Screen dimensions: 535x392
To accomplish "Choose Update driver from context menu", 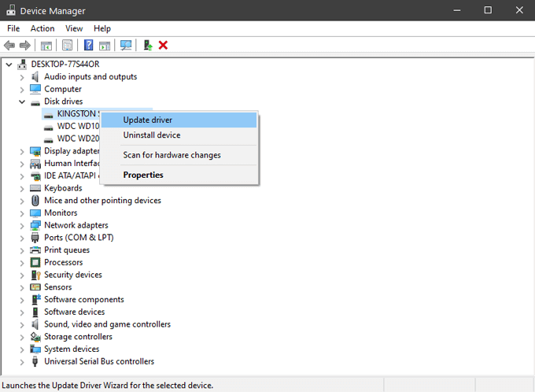I will point(148,120).
